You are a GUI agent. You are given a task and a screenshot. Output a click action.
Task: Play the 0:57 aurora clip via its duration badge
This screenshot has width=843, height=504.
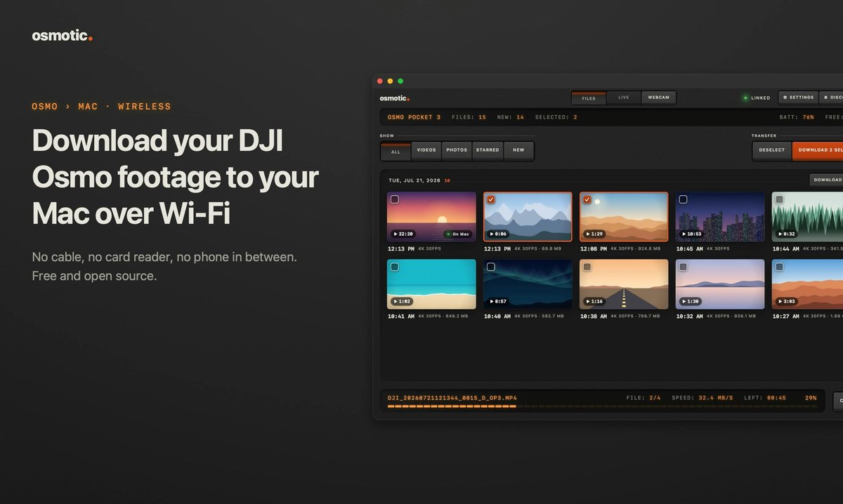[x=497, y=301]
